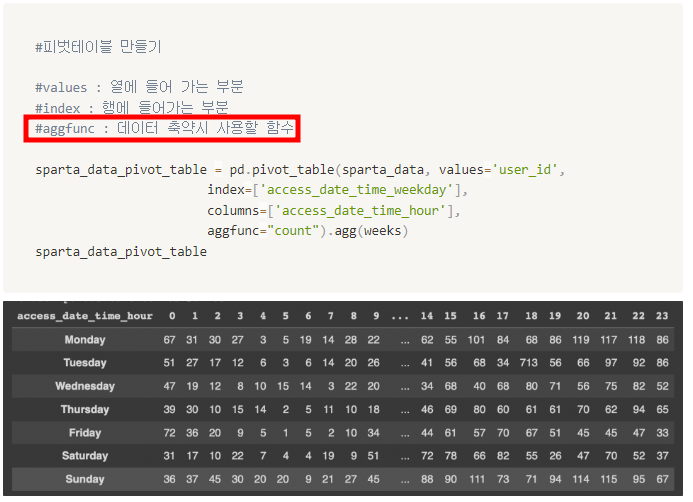Click the 115 cell in Sunday row

pos(609,479)
